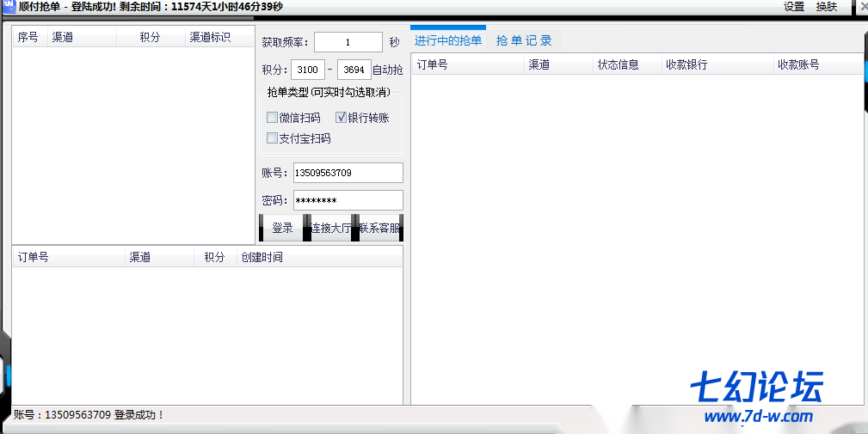Click the 联系客服 button
This screenshot has width=868, height=434.
(379, 228)
